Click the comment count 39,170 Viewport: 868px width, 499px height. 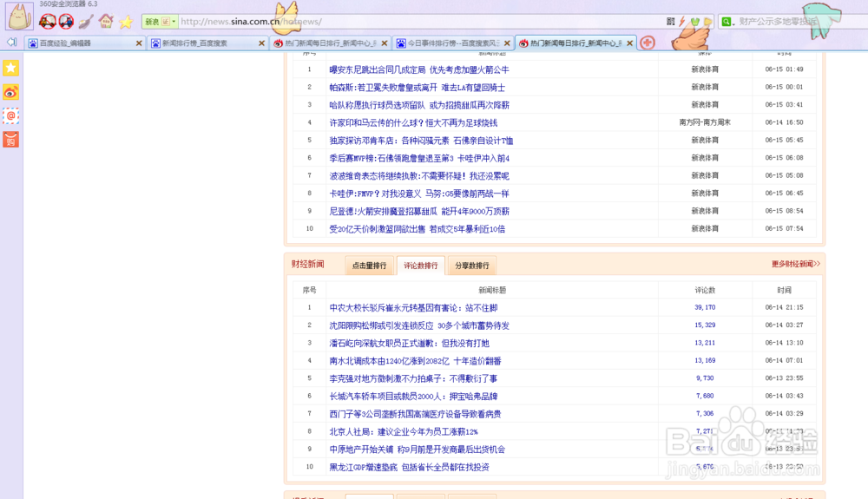tap(705, 307)
